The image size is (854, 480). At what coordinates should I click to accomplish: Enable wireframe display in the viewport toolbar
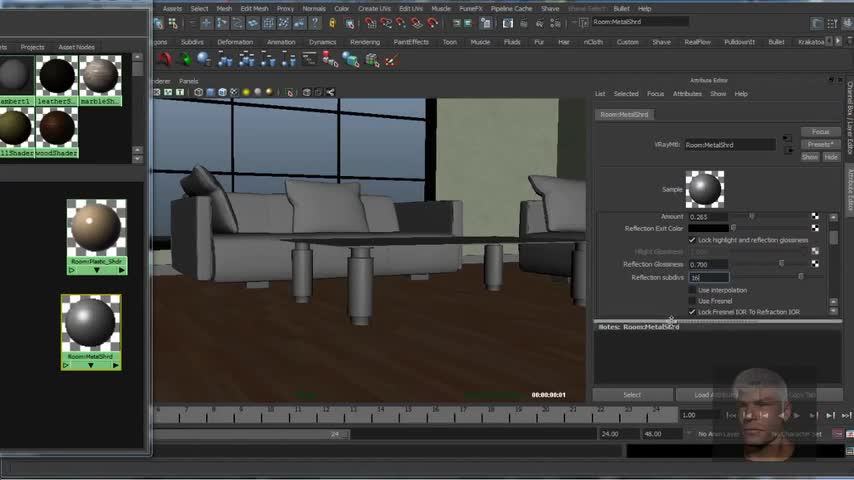198,92
